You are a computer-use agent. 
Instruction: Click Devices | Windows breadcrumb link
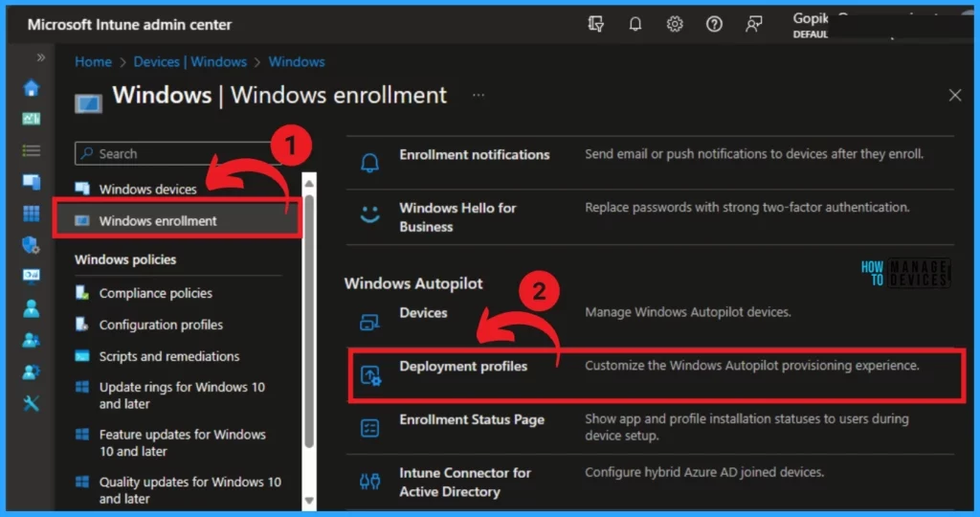(x=190, y=62)
